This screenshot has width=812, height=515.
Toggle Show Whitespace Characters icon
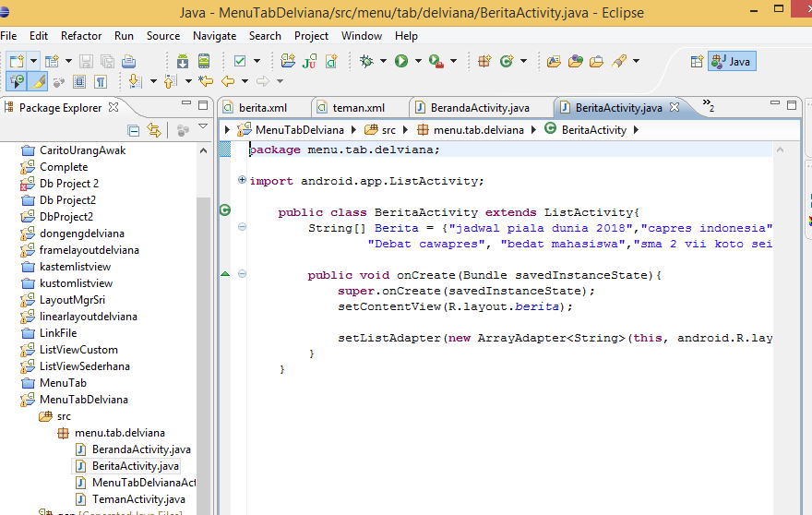click(x=101, y=81)
